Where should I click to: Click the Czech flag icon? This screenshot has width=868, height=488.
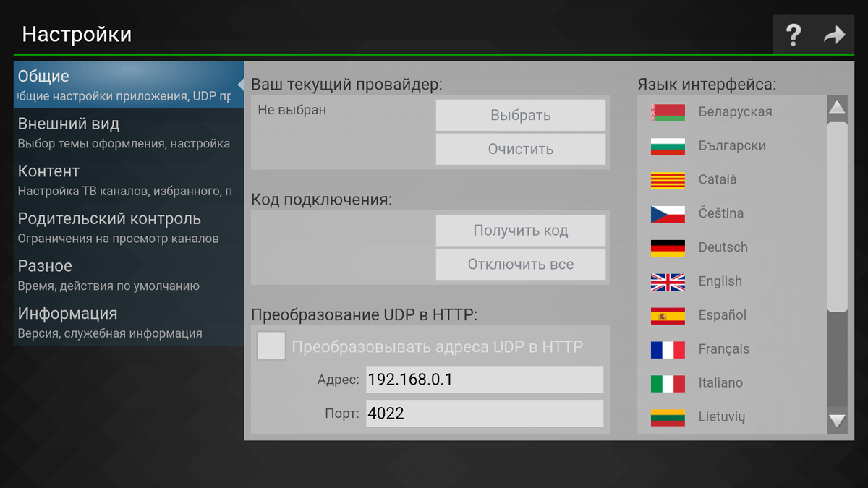pos(667,213)
